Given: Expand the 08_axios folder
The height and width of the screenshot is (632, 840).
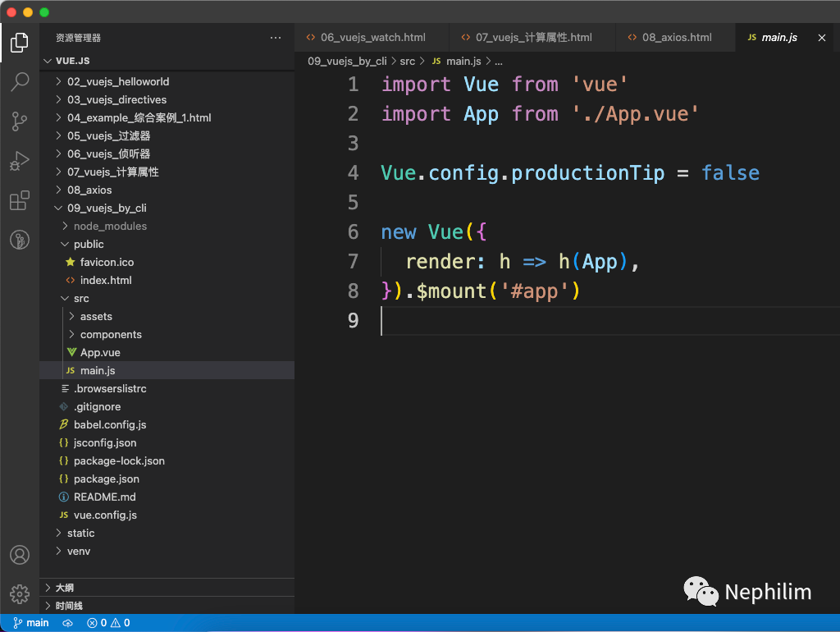Looking at the screenshot, I should [x=167, y=190].
